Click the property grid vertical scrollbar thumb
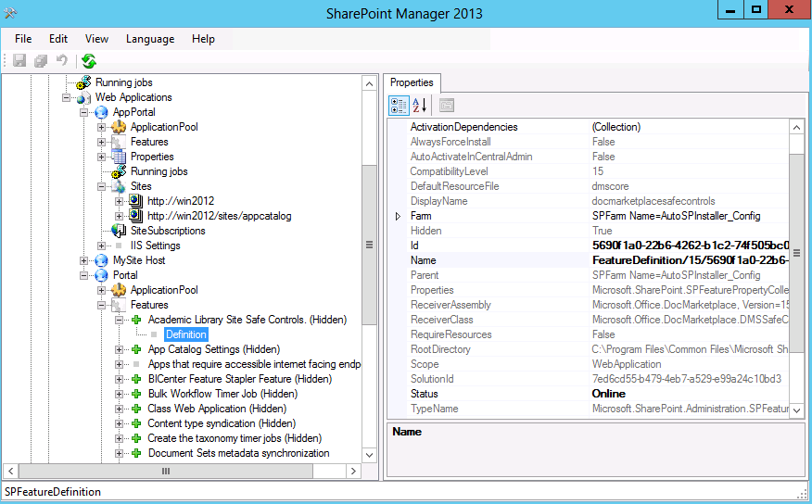Screen dimensions: 812x504 tap(796, 253)
